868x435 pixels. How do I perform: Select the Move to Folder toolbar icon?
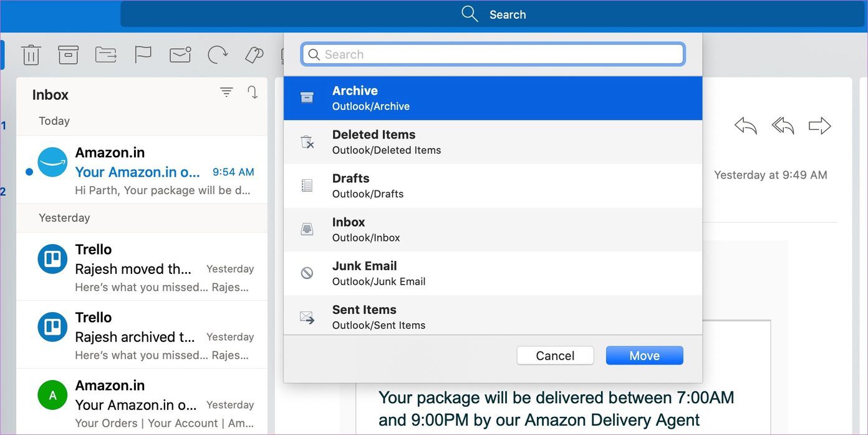pyautogui.click(x=105, y=55)
